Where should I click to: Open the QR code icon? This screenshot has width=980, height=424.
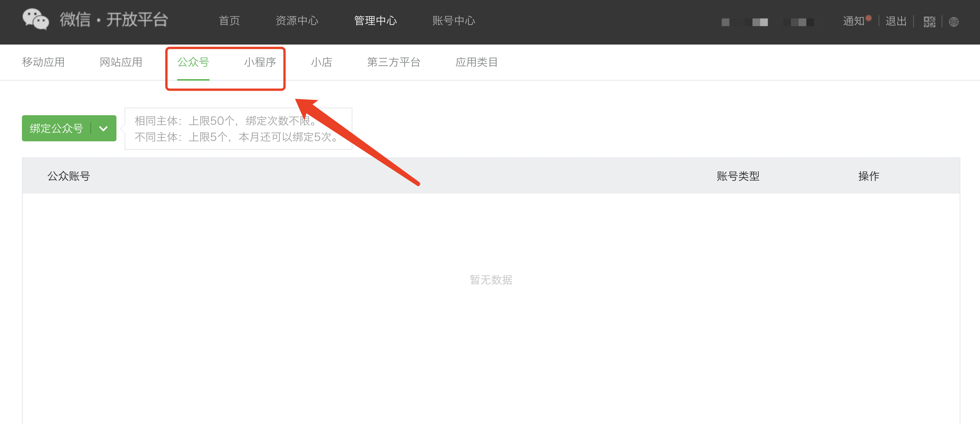[929, 22]
